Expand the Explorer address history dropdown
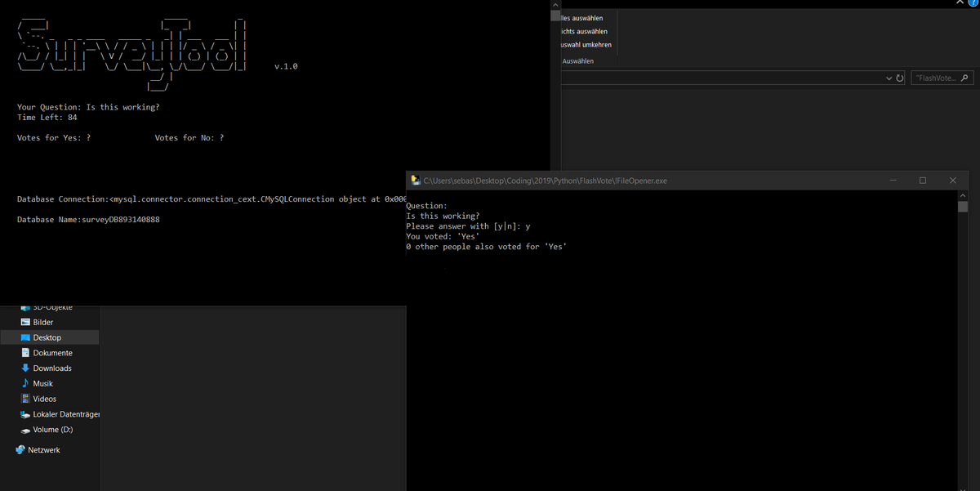This screenshot has width=980, height=491. [889, 78]
